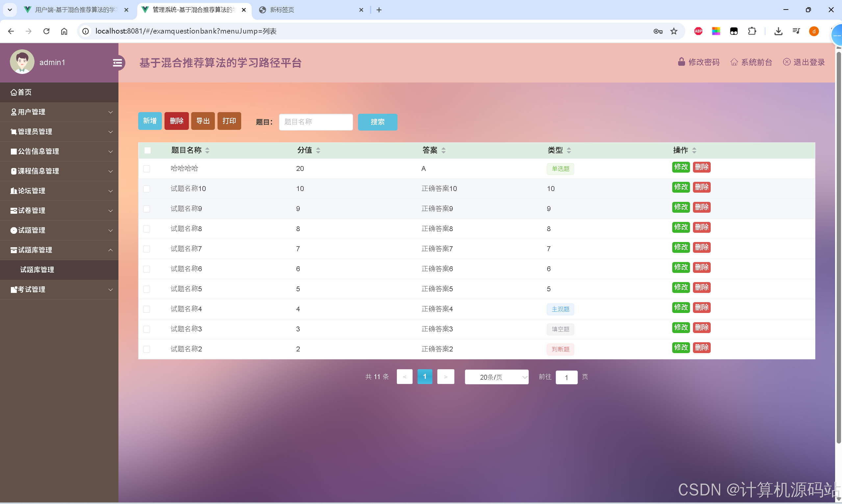
Task: Expand the 试卷管理 menu chevron
Action: coord(111,210)
